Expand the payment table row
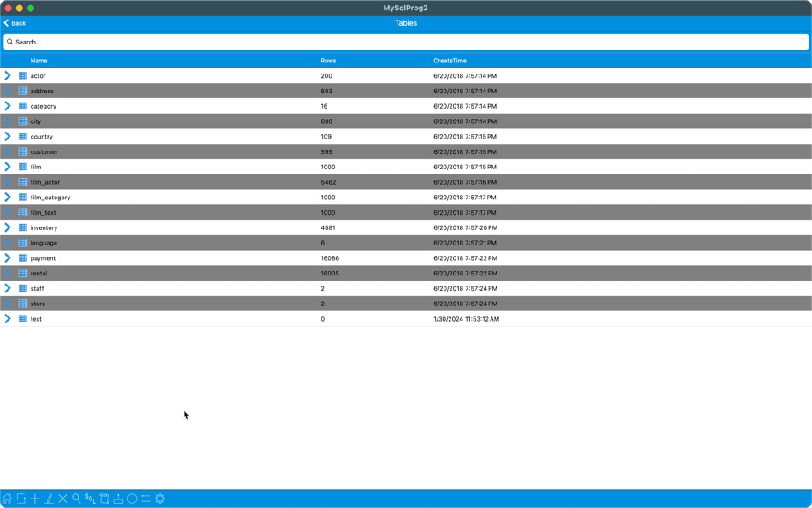Viewport: 812px width, 508px height. (x=8, y=257)
